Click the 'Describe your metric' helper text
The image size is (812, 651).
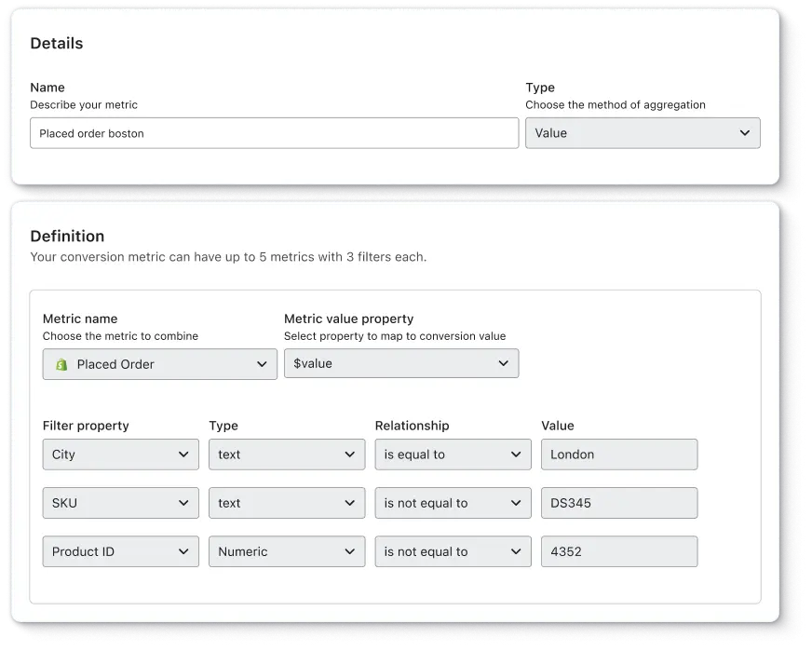[x=84, y=104]
